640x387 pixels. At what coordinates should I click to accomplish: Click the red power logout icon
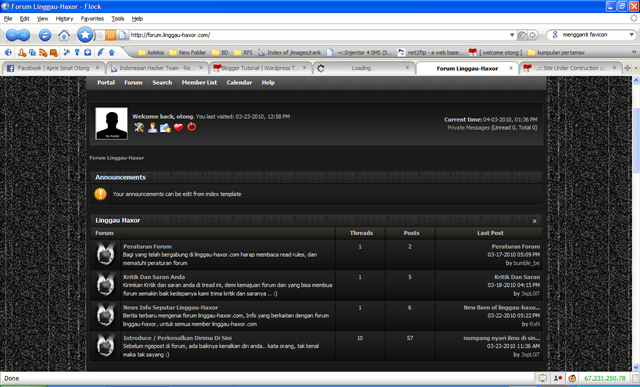[191, 127]
